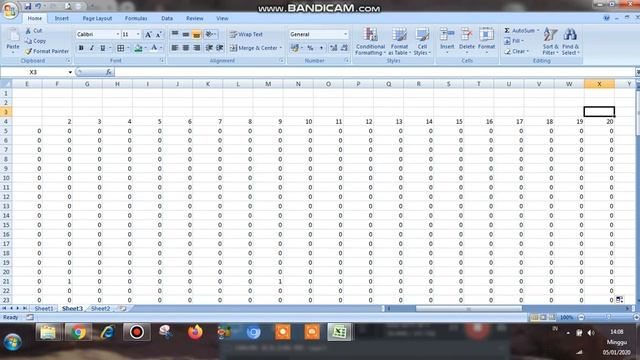Click Merge & Center
Viewport: 640px width, 360px height.
click(253, 48)
